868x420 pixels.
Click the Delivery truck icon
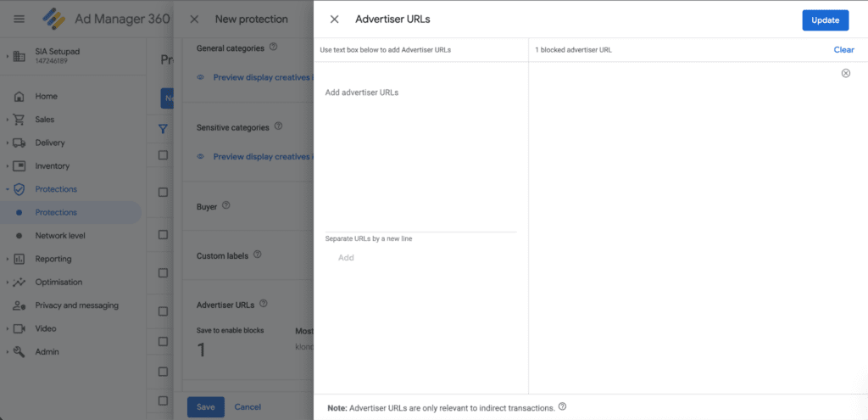point(19,143)
